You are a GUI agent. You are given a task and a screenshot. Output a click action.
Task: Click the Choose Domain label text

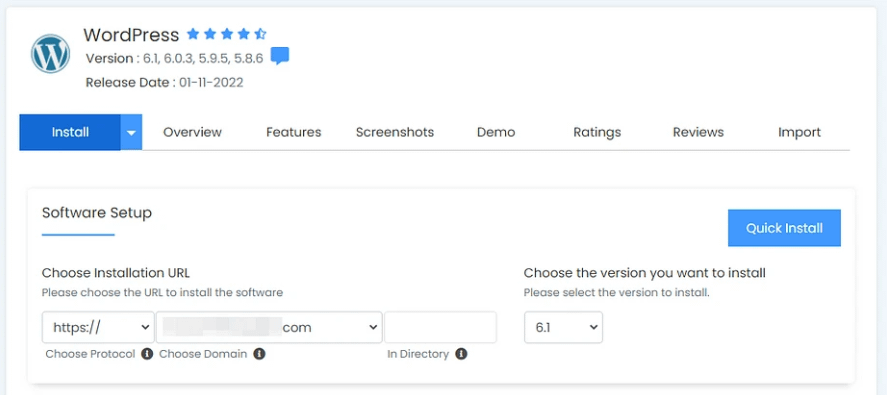click(x=203, y=354)
